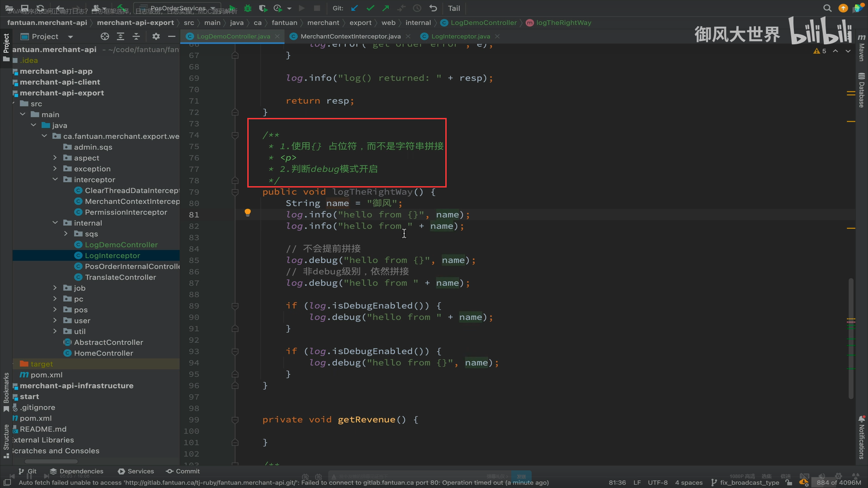Fold the if block at line 89 gutter

point(235,306)
